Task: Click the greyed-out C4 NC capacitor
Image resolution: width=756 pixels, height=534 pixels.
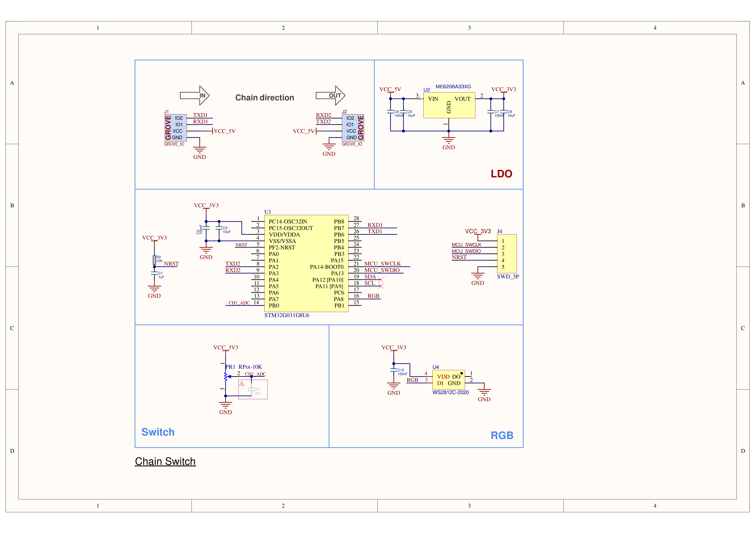Action: [252, 390]
